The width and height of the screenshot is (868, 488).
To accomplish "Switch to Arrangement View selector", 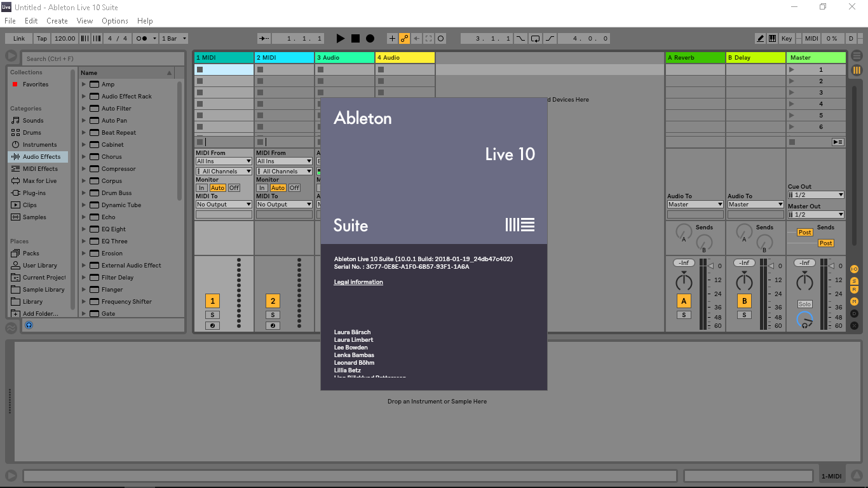I will pos(857,57).
